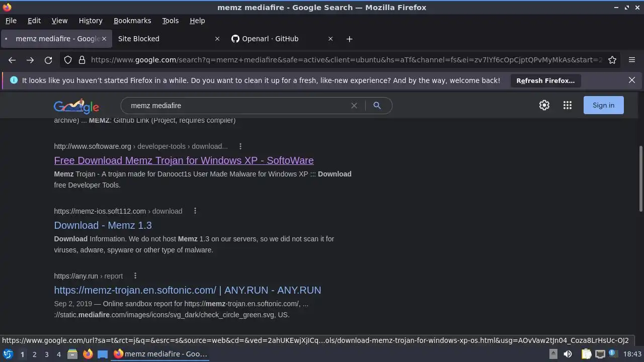Click the tray up-arrow icon
This screenshot has width=644, height=362.
(553, 354)
